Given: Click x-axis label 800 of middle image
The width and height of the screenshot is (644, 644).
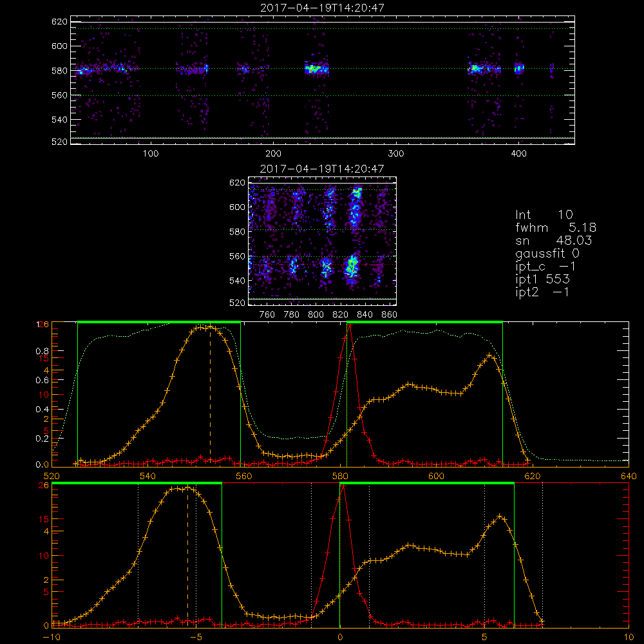Looking at the screenshot, I should 316,315.
